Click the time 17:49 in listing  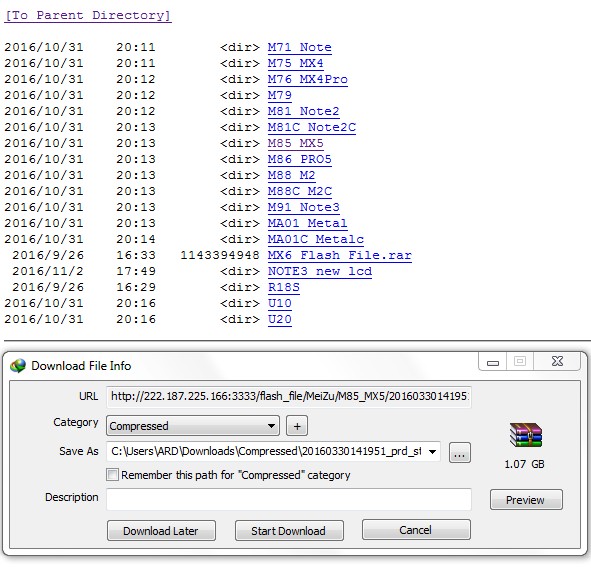[136, 271]
